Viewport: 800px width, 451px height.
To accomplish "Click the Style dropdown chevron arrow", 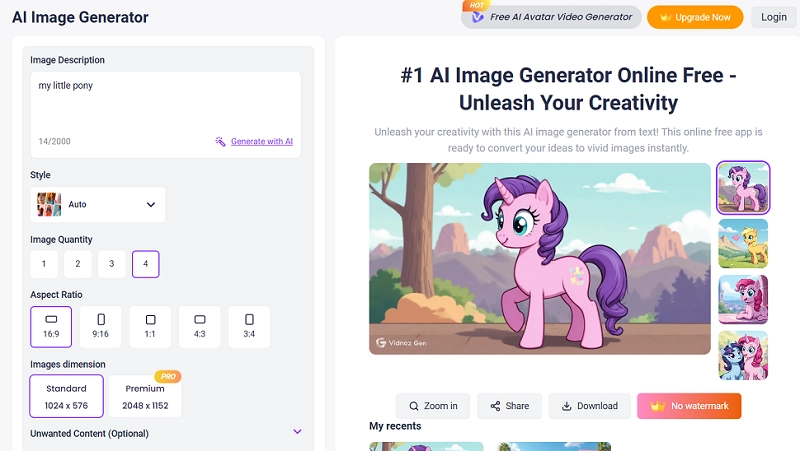I will tap(151, 205).
